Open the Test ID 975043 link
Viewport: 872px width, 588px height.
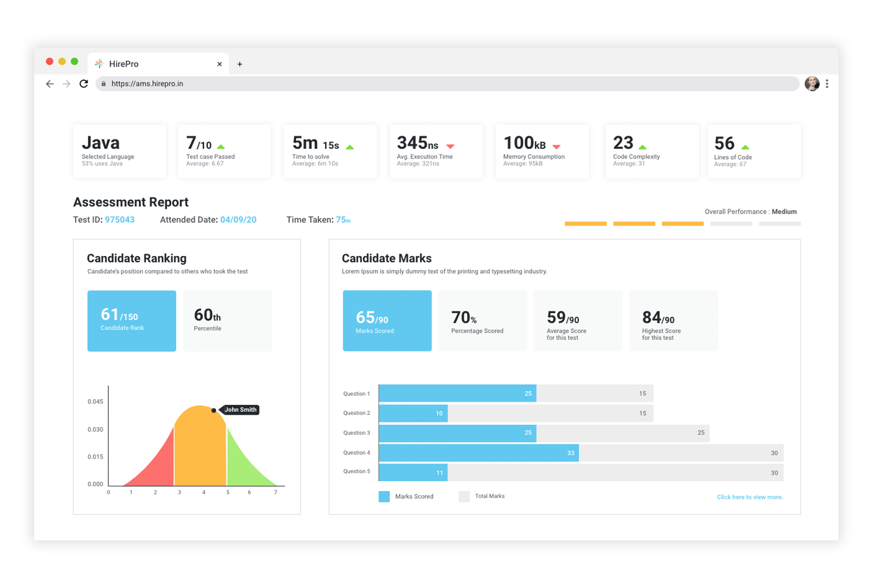click(120, 219)
